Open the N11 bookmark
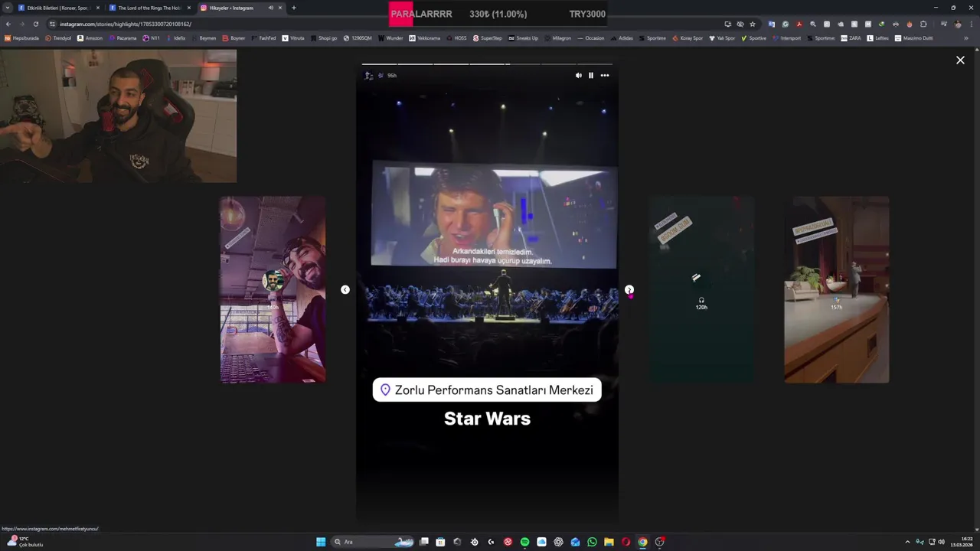 point(152,38)
